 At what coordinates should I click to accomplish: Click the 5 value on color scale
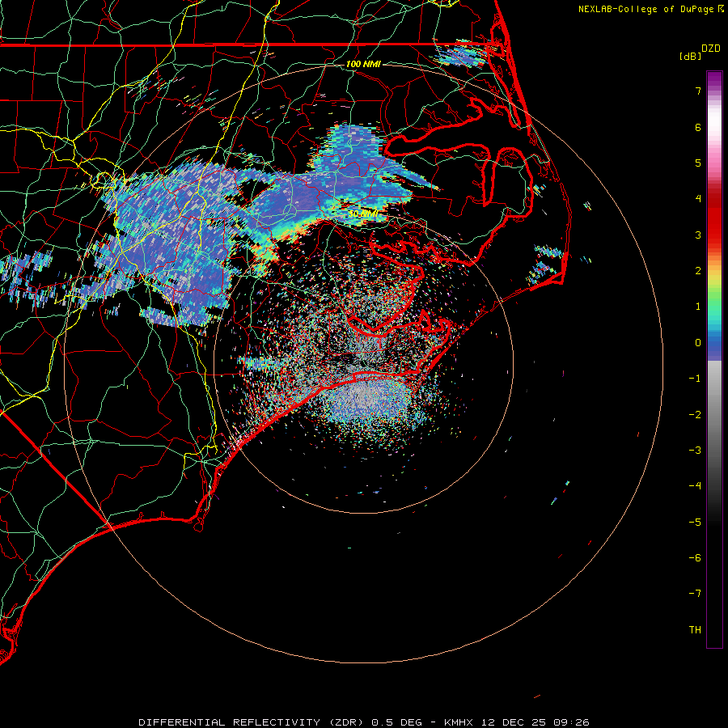point(698,163)
